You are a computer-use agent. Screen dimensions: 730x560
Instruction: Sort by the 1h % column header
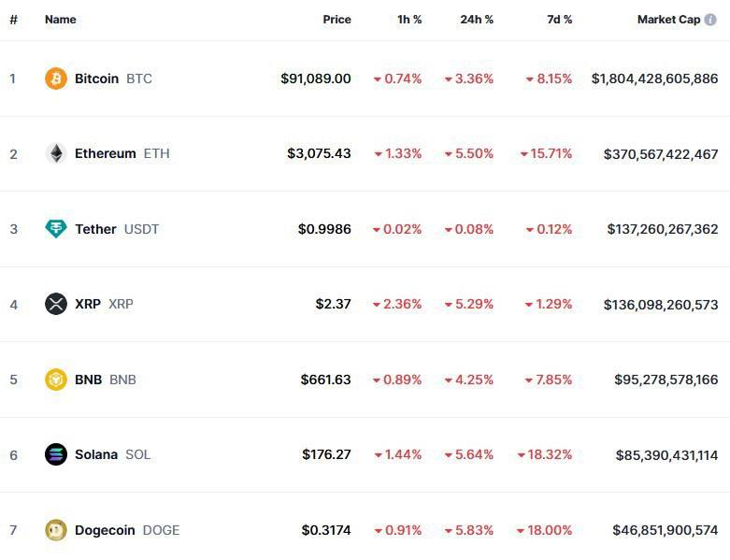tap(409, 20)
